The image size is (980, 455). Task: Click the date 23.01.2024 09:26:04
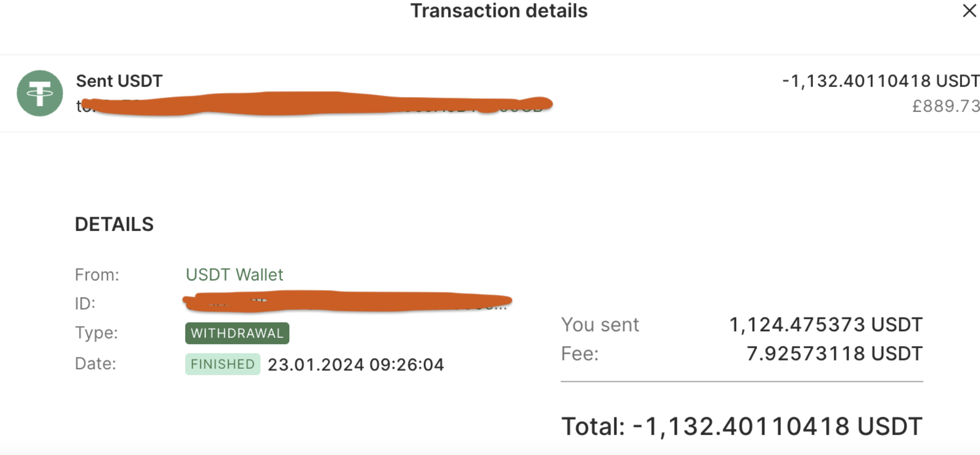(x=356, y=365)
